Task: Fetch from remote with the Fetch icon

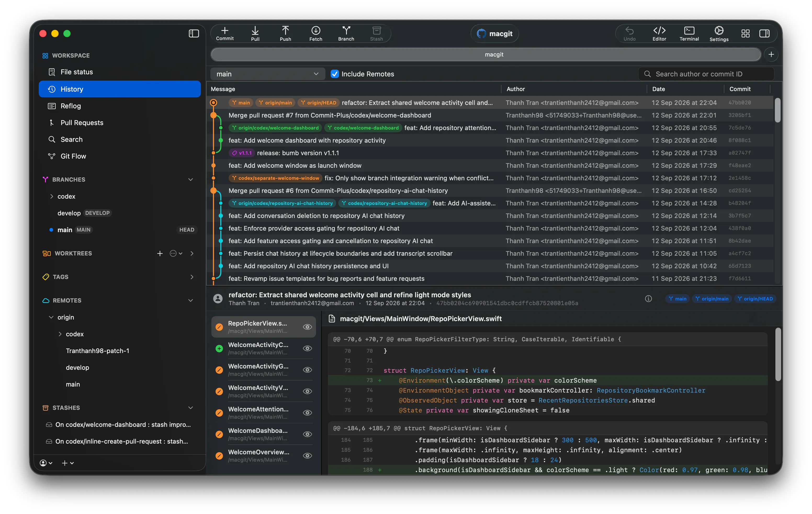Action: (x=316, y=34)
